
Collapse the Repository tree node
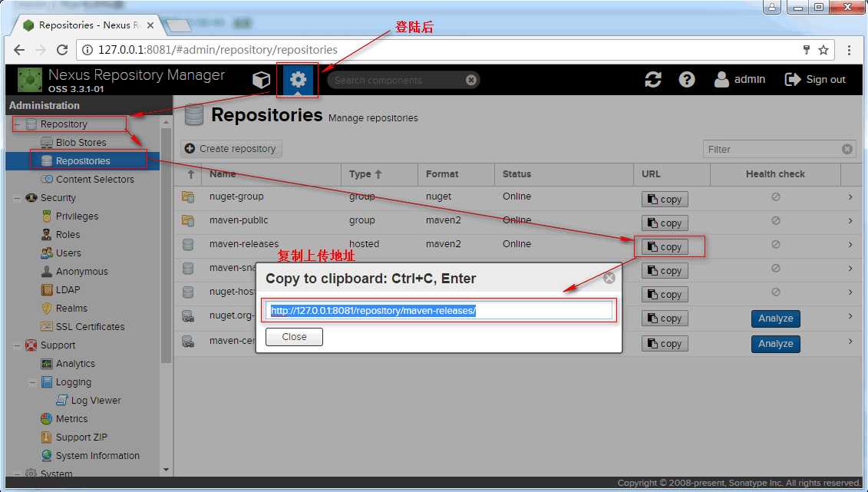point(17,124)
